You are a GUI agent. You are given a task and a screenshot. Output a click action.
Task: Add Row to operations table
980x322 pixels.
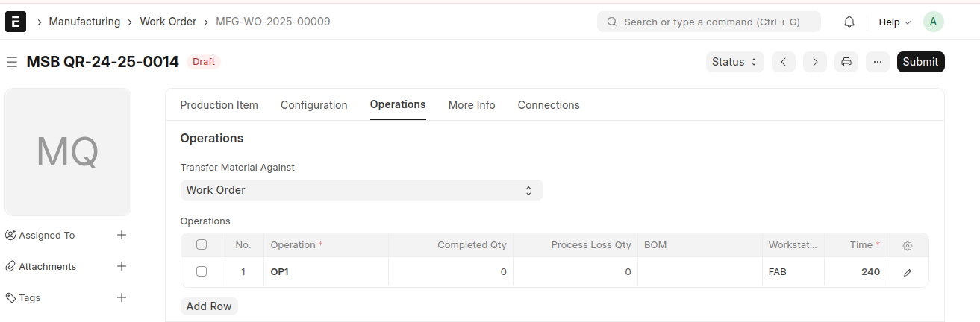[209, 306]
